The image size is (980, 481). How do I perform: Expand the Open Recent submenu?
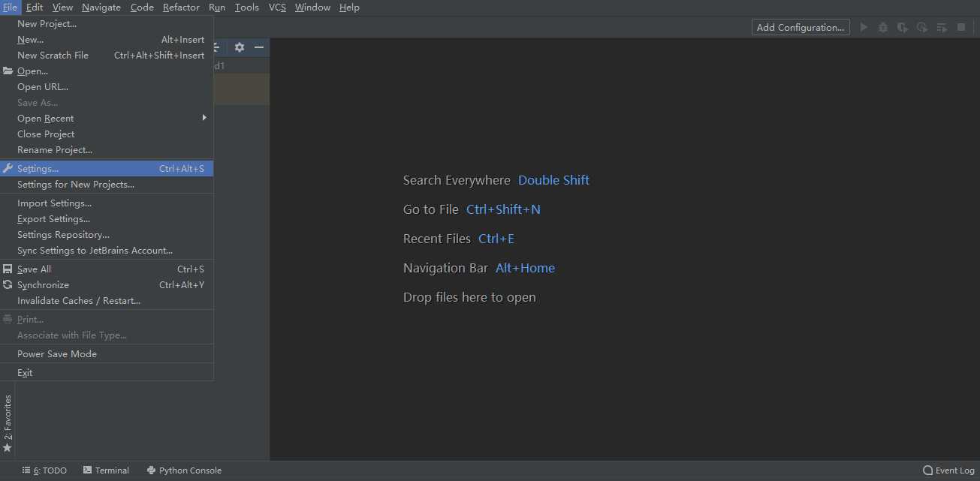(46, 119)
